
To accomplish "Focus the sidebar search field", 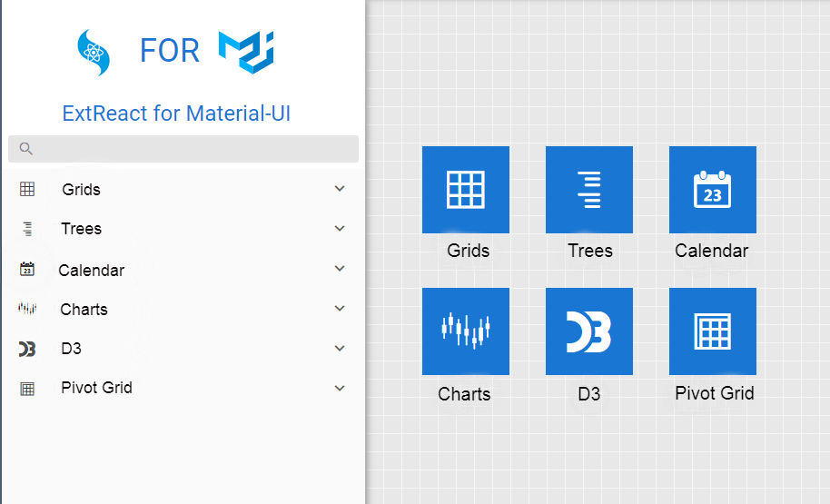I will point(183,149).
